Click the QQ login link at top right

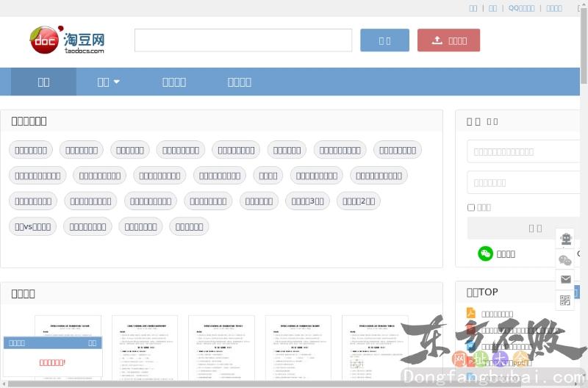pyautogui.click(x=521, y=8)
